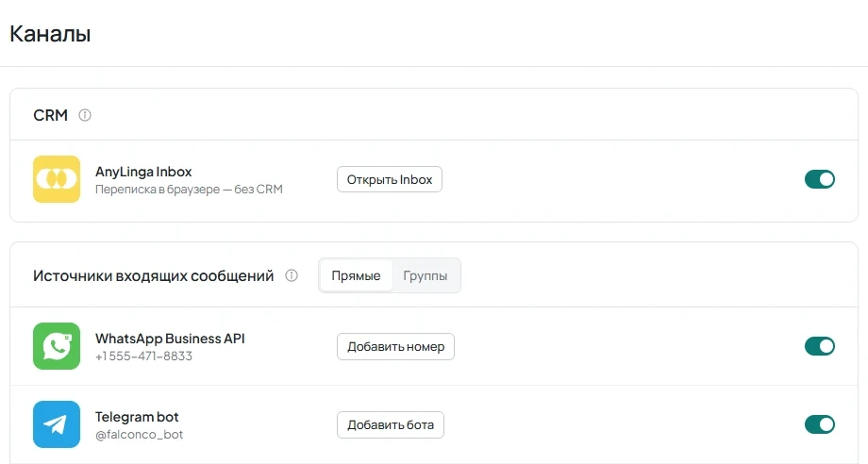Click the phone number +1 555-471-8833

(x=144, y=356)
